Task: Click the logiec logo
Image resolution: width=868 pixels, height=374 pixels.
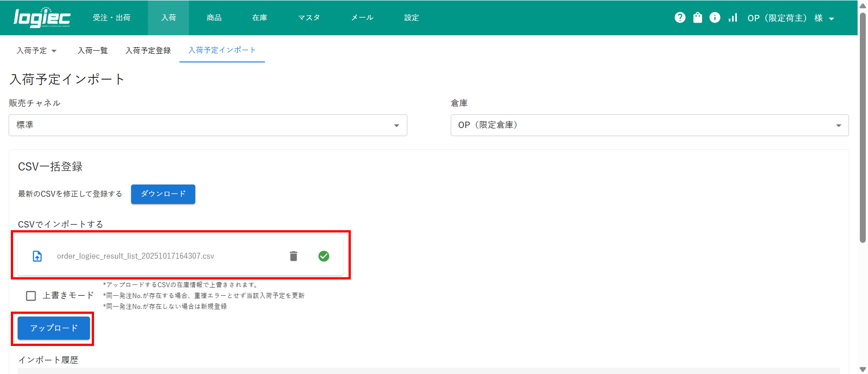Action: click(x=42, y=18)
